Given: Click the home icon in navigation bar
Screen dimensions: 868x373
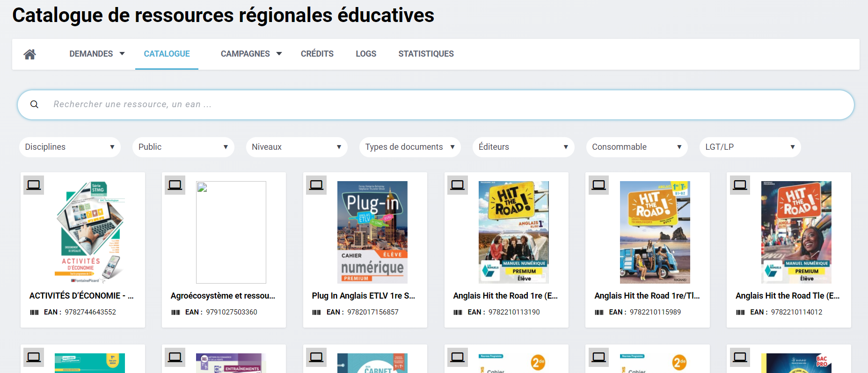Looking at the screenshot, I should point(30,54).
